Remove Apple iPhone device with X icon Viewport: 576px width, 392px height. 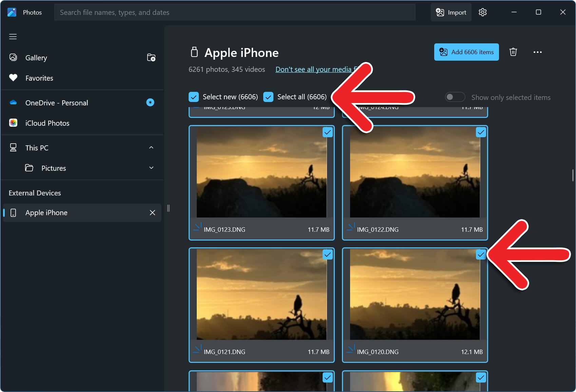152,213
